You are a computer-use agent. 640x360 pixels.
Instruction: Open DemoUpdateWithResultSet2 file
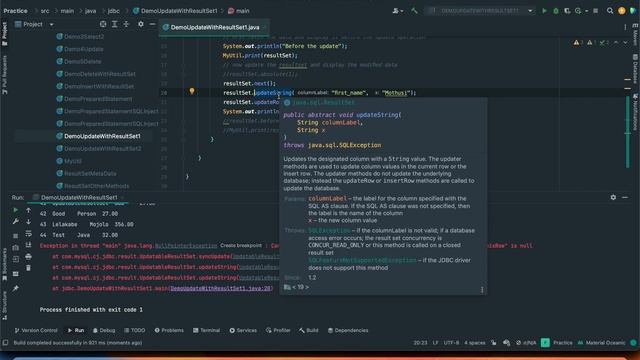tap(99, 149)
